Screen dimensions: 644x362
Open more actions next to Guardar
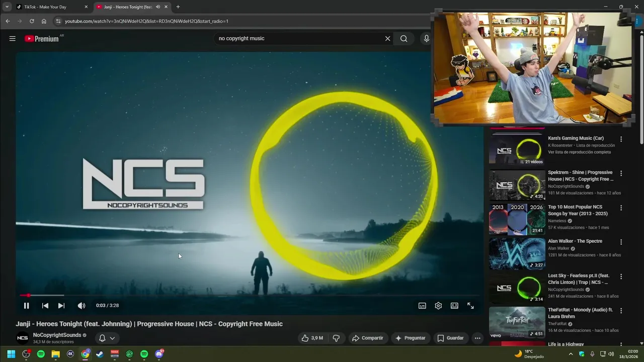[x=477, y=338]
